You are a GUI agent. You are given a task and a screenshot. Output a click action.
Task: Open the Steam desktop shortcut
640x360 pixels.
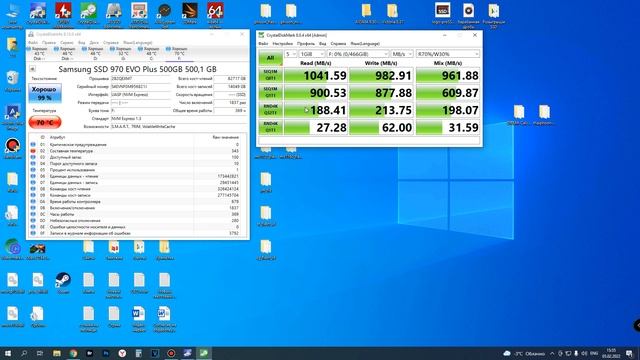[63, 283]
